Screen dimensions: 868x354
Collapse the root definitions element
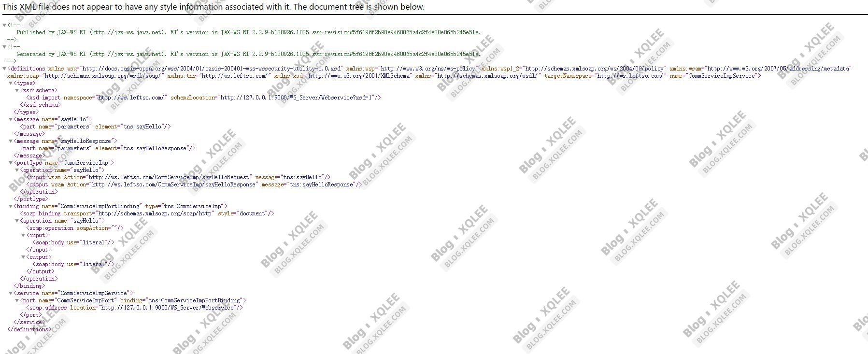pyautogui.click(x=4, y=69)
